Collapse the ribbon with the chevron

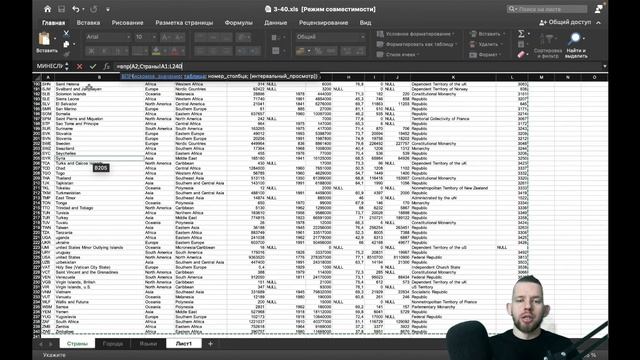point(598,22)
